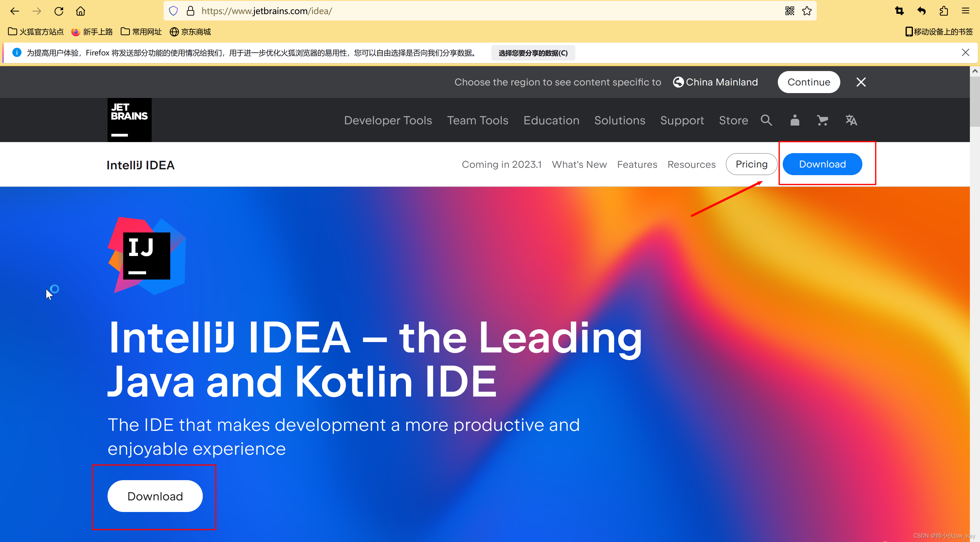Click the URL address bar field
This screenshot has height=542, width=980.
click(456, 11)
